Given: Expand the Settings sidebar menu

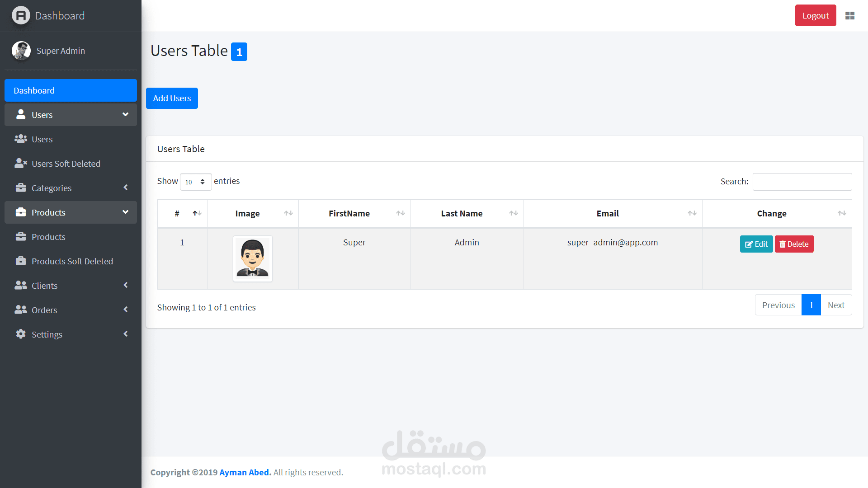Looking at the screenshot, I should click(71, 334).
